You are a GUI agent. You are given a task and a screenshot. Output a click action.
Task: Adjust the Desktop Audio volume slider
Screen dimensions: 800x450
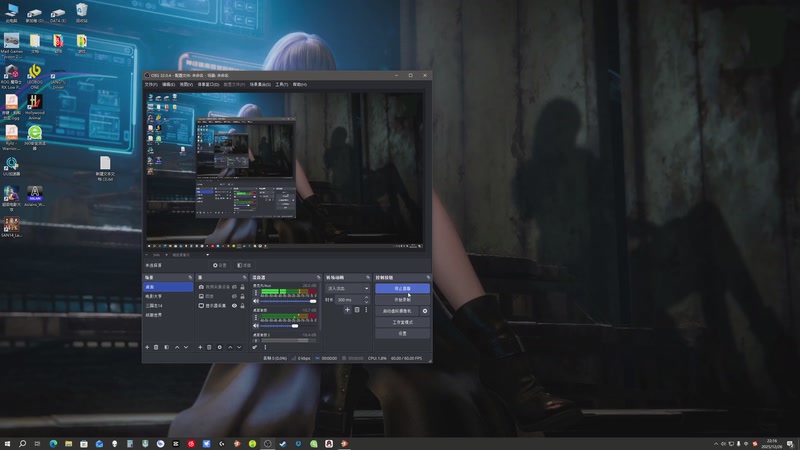click(x=289, y=326)
